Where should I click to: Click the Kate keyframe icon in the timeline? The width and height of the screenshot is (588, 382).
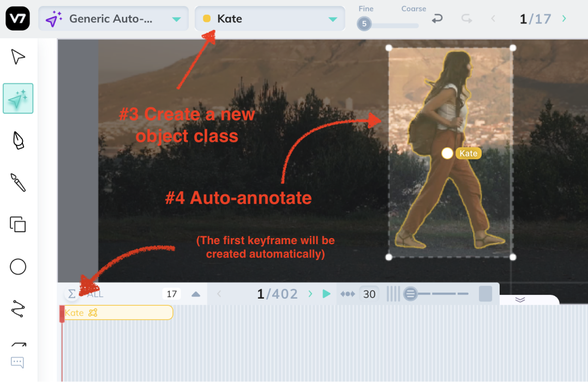(x=92, y=313)
